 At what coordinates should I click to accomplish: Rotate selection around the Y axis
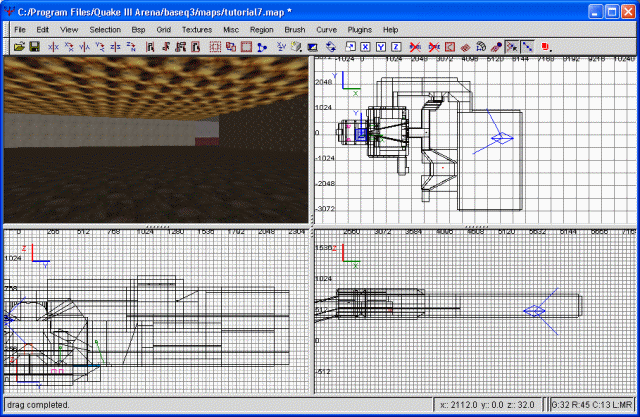pos(100,47)
